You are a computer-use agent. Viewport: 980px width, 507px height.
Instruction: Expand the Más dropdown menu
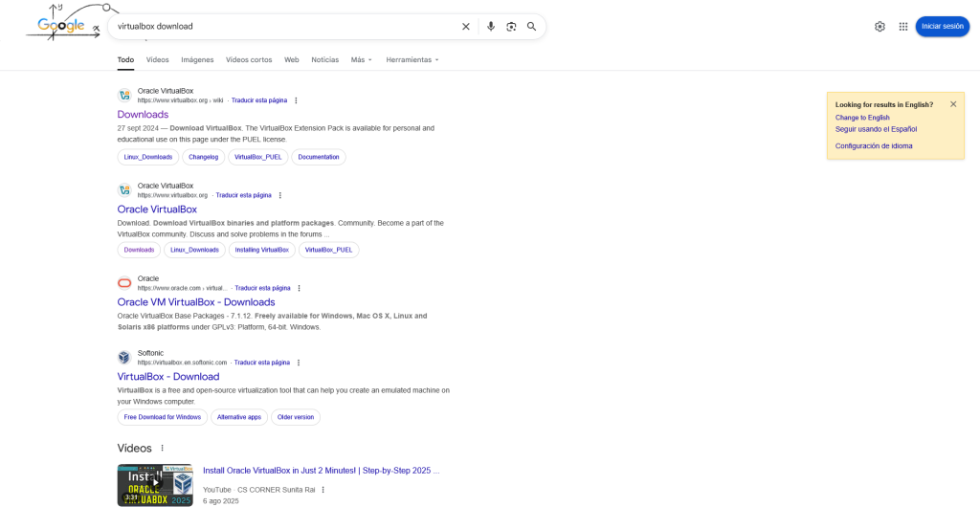[362, 59]
